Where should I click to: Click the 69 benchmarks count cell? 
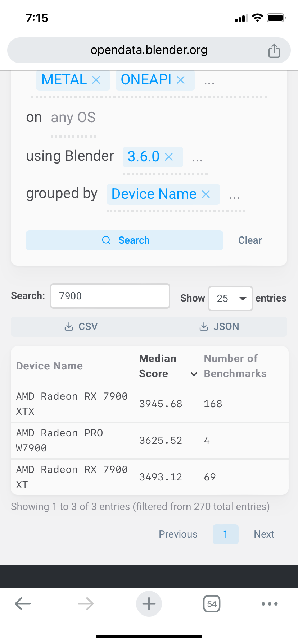(210, 477)
